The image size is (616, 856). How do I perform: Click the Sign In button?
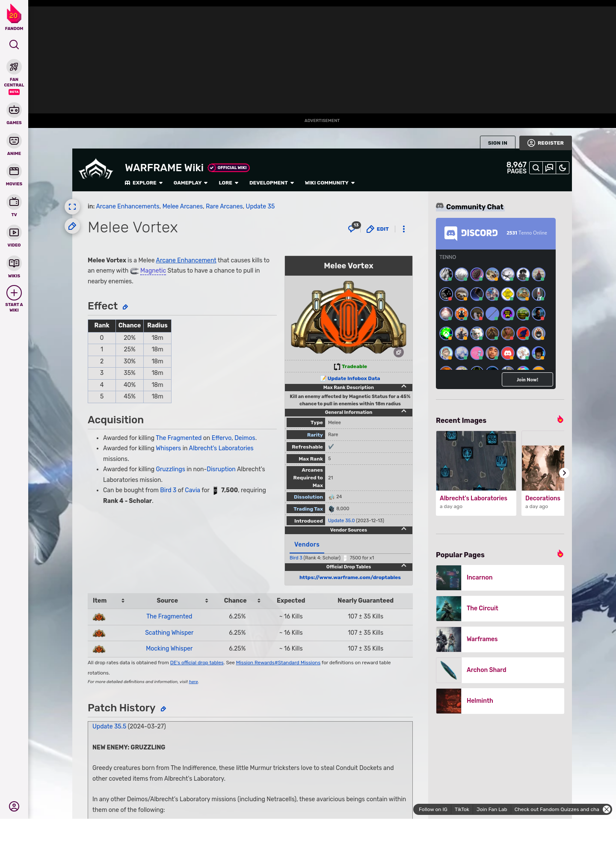498,143
